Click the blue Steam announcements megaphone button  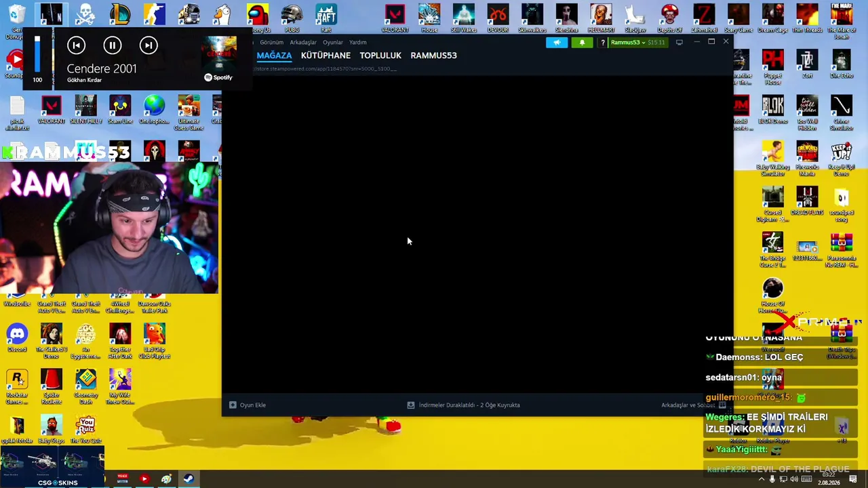click(557, 43)
